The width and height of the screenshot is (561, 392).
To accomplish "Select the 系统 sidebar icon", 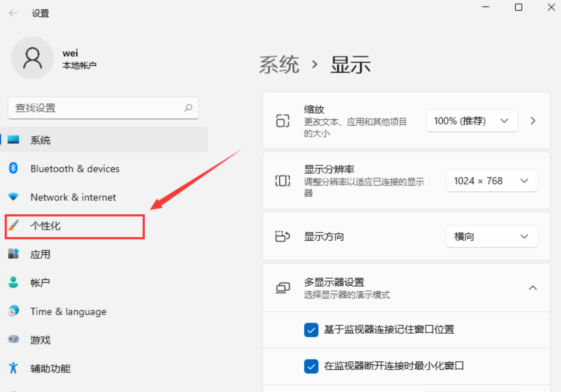I will (13, 139).
